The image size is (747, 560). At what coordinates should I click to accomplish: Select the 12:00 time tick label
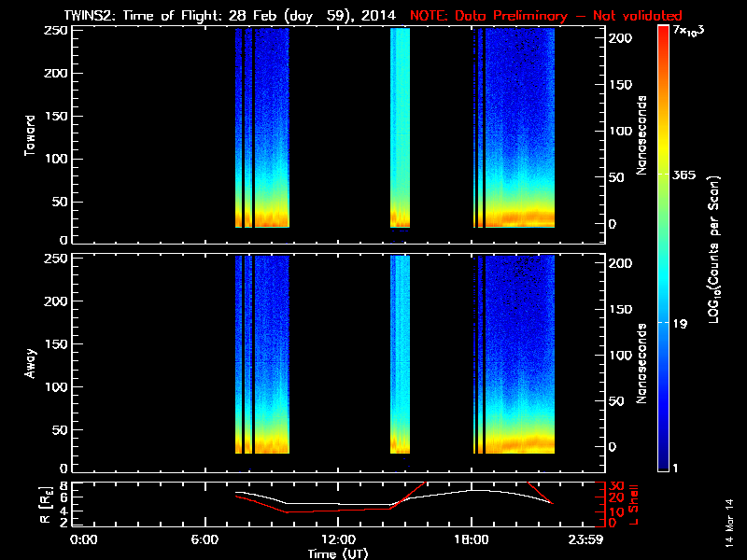click(338, 539)
